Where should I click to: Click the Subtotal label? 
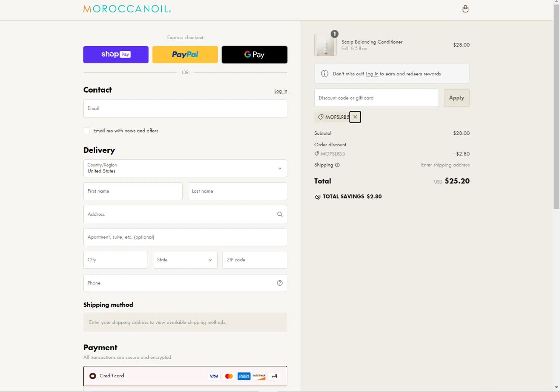[x=323, y=133]
